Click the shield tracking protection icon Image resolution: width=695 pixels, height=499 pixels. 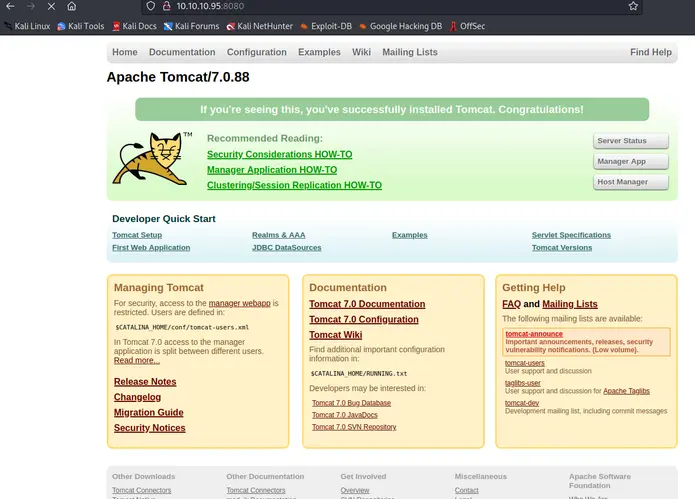151,6
